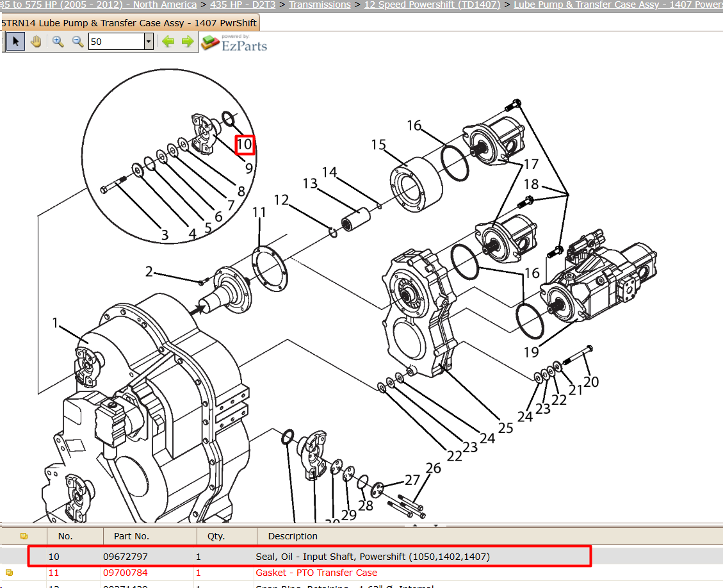Screen dimensions: 723x588
Task: Click callout number 28 in the diagram
Action: [366, 506]
